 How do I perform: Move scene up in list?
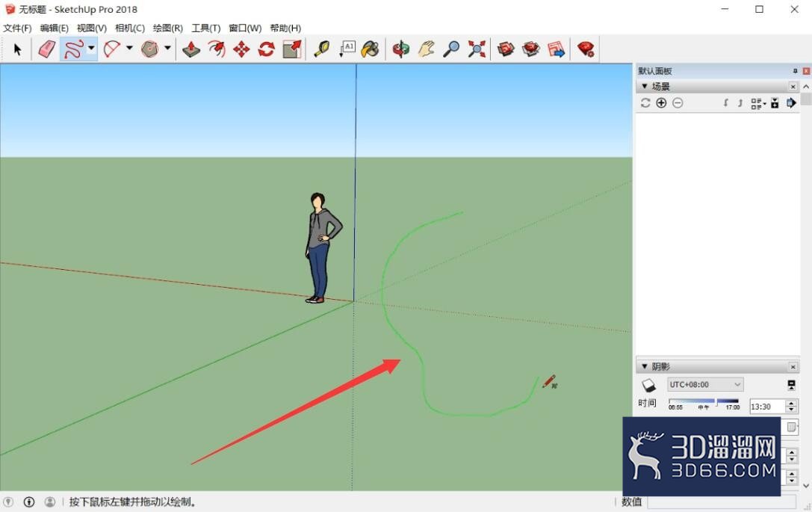point(740,103)
